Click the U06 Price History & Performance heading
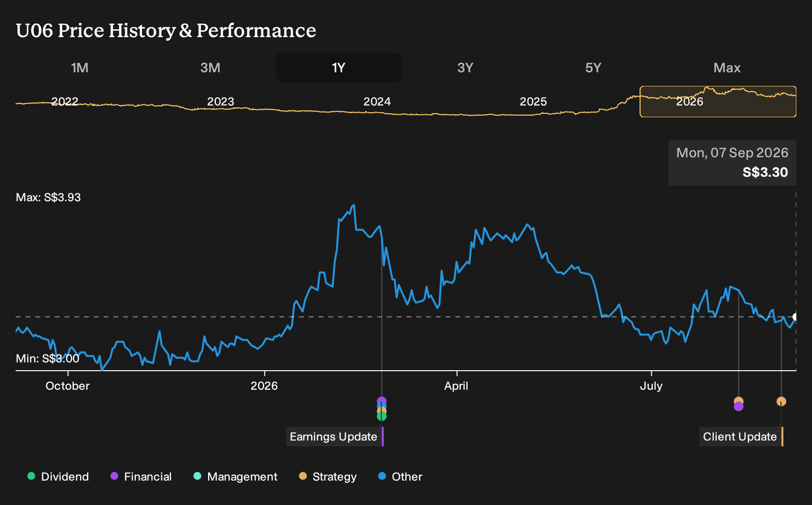 [166, 31]
